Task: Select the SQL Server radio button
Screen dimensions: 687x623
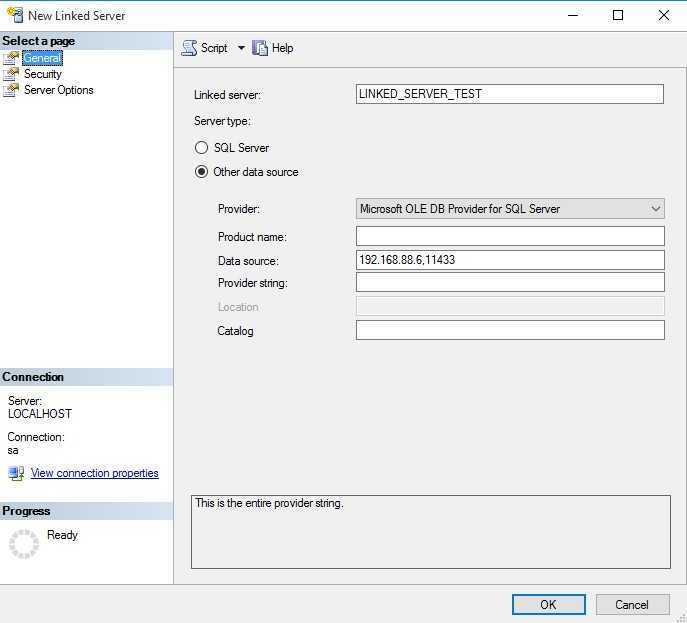Action: (x=201, y=148)
